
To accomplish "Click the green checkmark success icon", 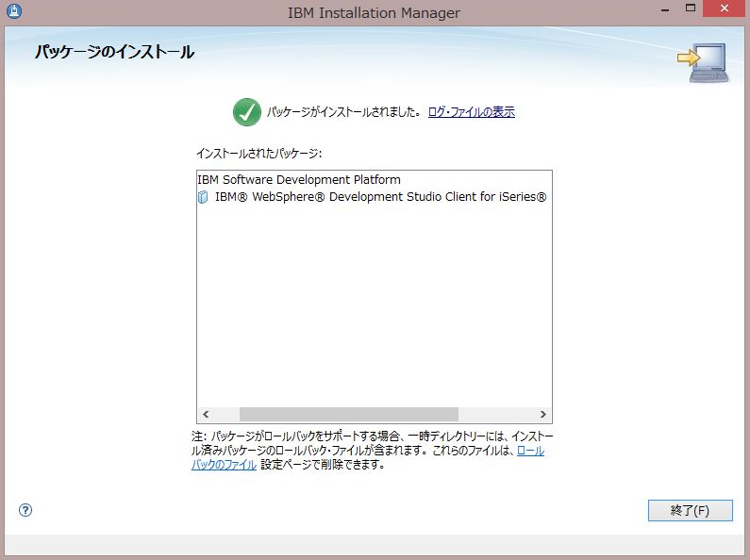I will point(247,112).
